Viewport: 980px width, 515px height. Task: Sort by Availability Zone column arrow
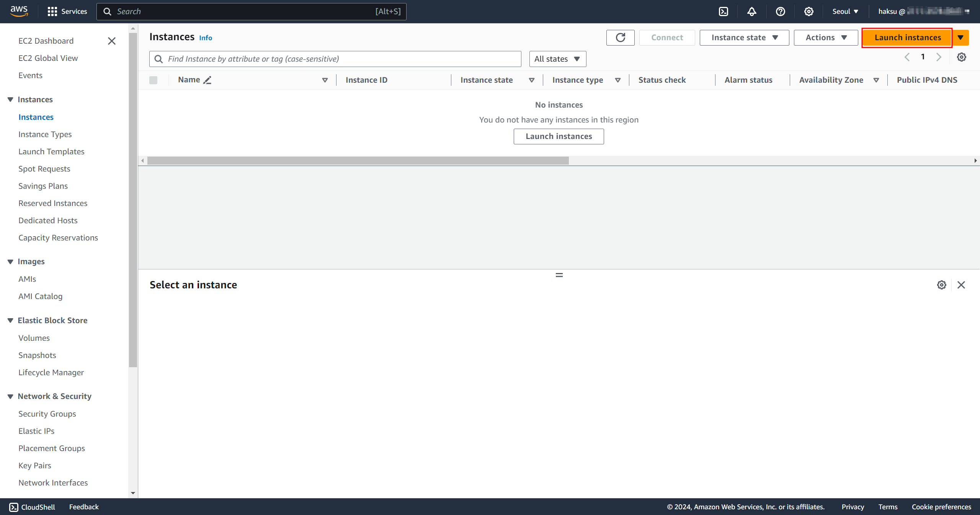click(876, 80)
